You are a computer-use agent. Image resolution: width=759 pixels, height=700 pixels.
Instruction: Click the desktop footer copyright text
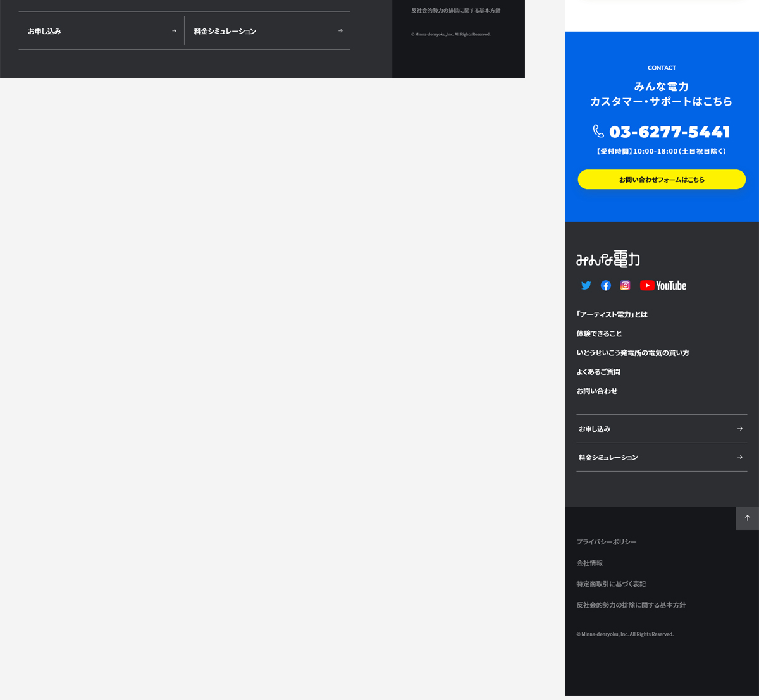click(x=451, y=34)
